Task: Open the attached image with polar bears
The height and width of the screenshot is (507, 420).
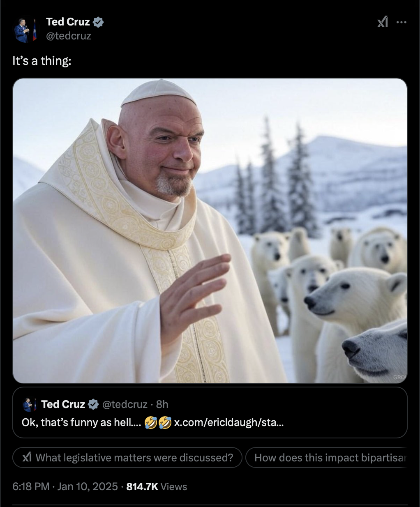Action: point(210,230)
